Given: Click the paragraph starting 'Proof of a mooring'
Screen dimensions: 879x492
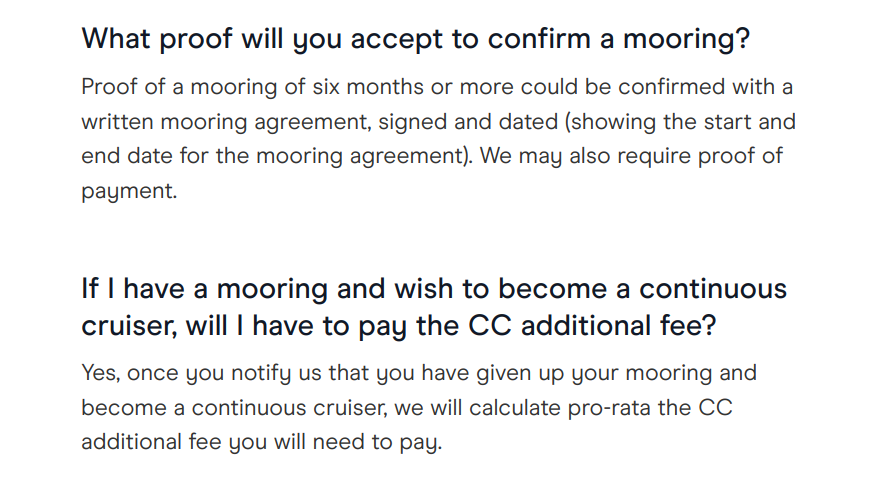Looking at the screenshot, I should (x=438, y=139).
